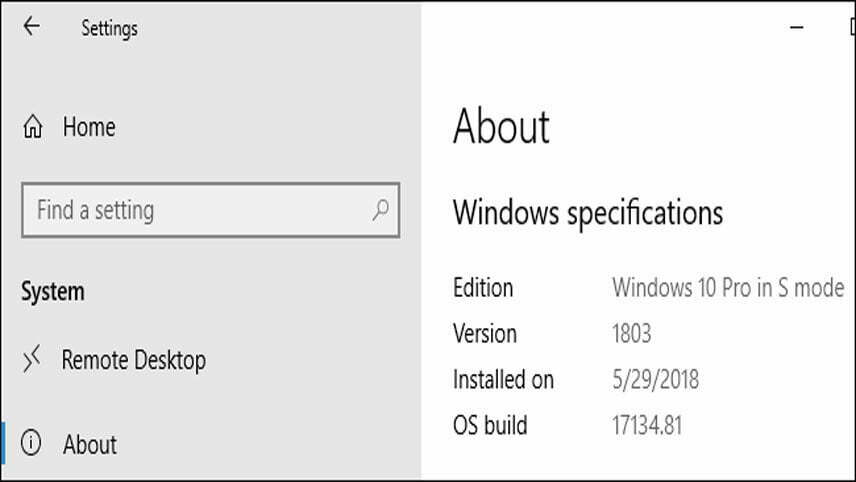Open Remote Desktop settings

click(x=134, y=360)
